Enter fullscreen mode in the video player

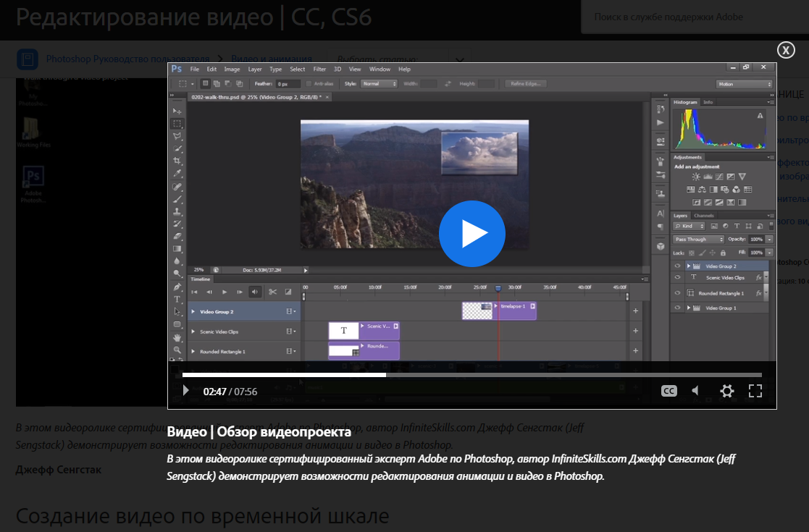coord(755,391)
